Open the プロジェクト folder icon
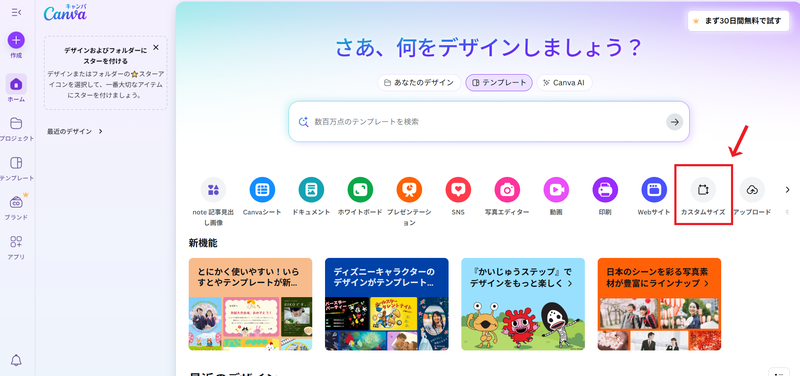 16,123
